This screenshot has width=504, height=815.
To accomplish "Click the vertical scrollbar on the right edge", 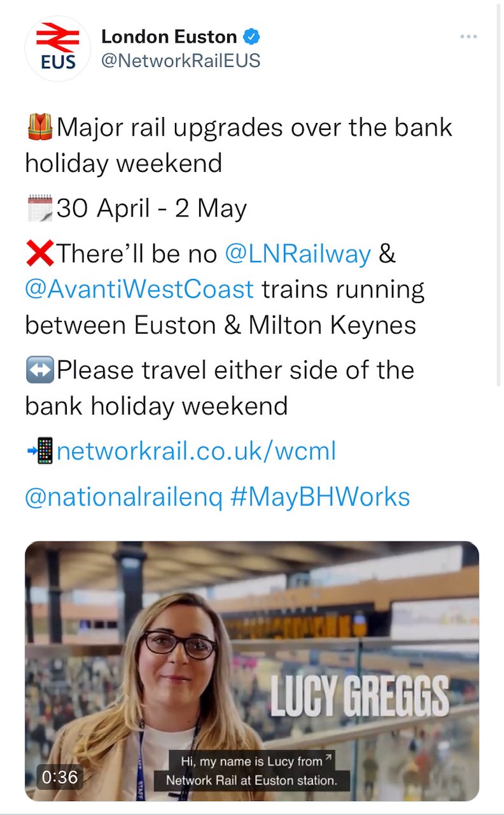I will pyautogui.click(x=500, y=191).
